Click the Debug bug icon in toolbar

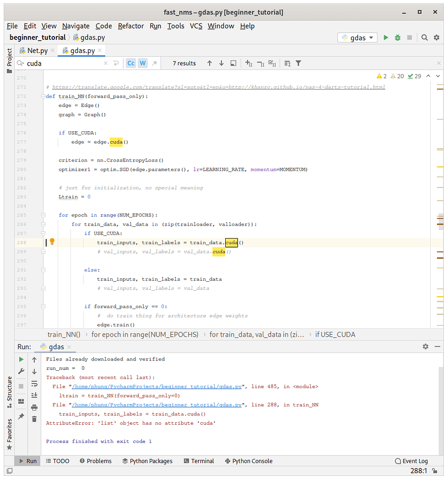[398, 37]
